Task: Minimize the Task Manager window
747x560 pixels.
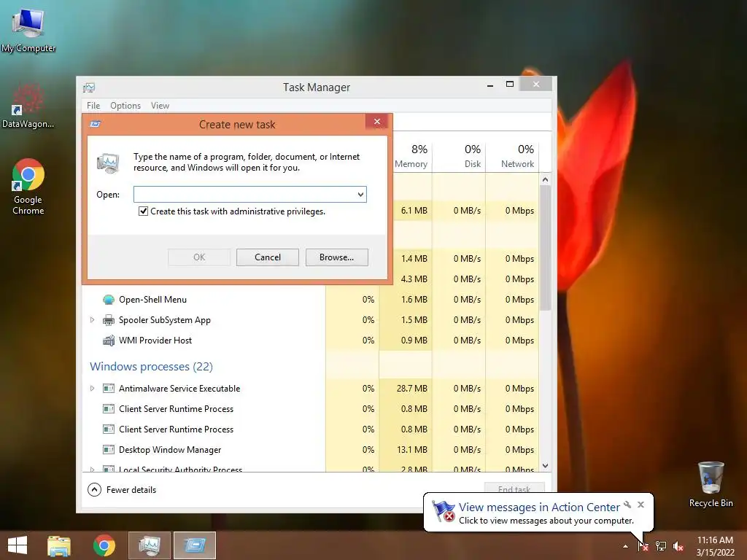Action: [x=490, y=85]
